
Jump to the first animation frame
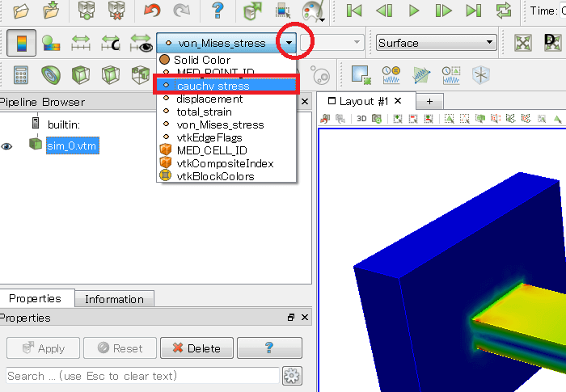(353, 11)
